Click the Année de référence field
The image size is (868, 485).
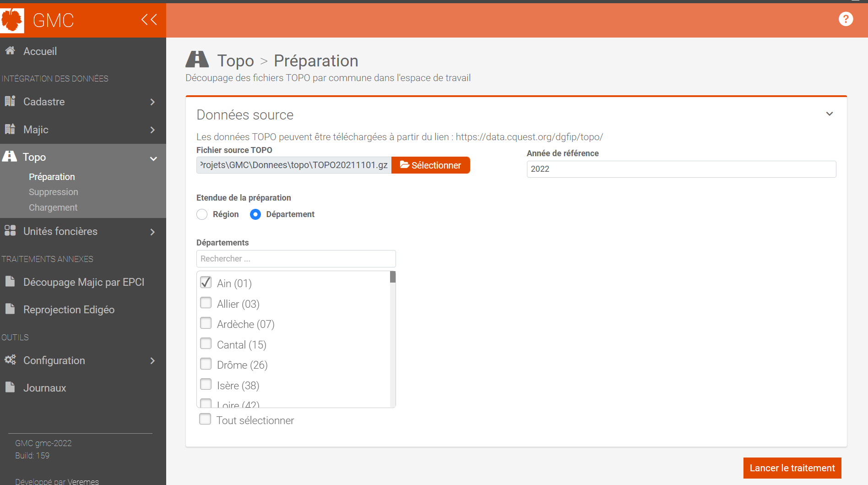point(681,169)
